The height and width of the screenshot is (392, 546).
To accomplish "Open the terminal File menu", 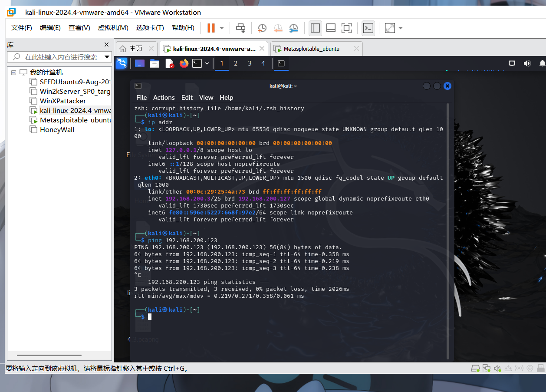I will pos(141,98).
